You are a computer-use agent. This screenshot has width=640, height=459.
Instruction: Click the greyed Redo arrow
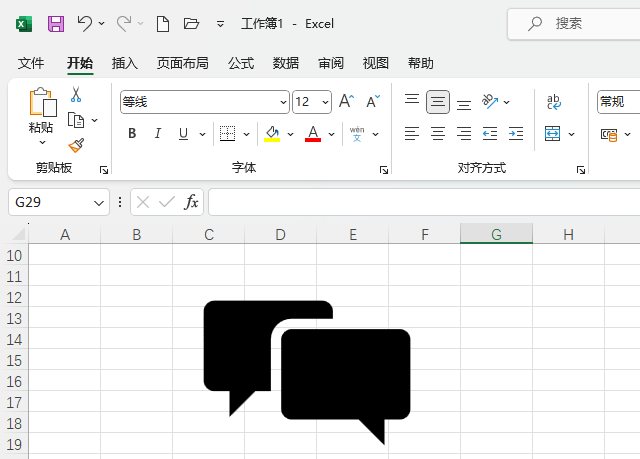[124, 23]
